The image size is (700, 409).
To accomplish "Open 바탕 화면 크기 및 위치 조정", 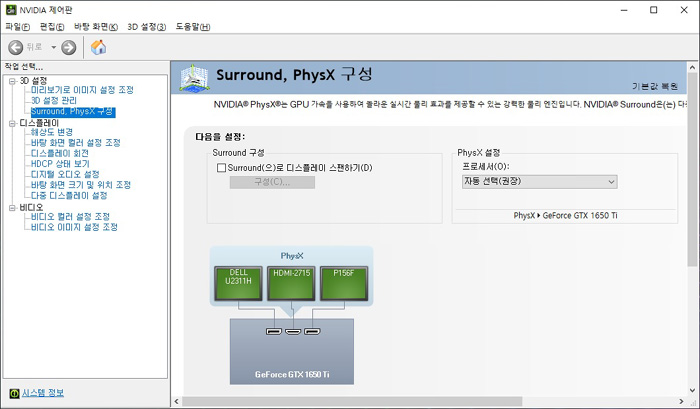I will tap(81, 185).
